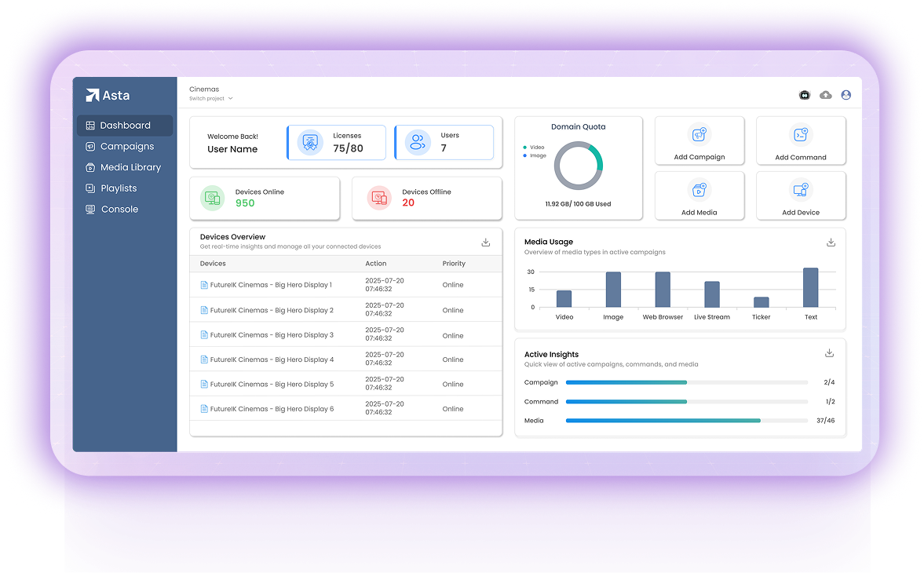Click the Add Device icon
Screen dimensions: 924x573
coord(800,190)
